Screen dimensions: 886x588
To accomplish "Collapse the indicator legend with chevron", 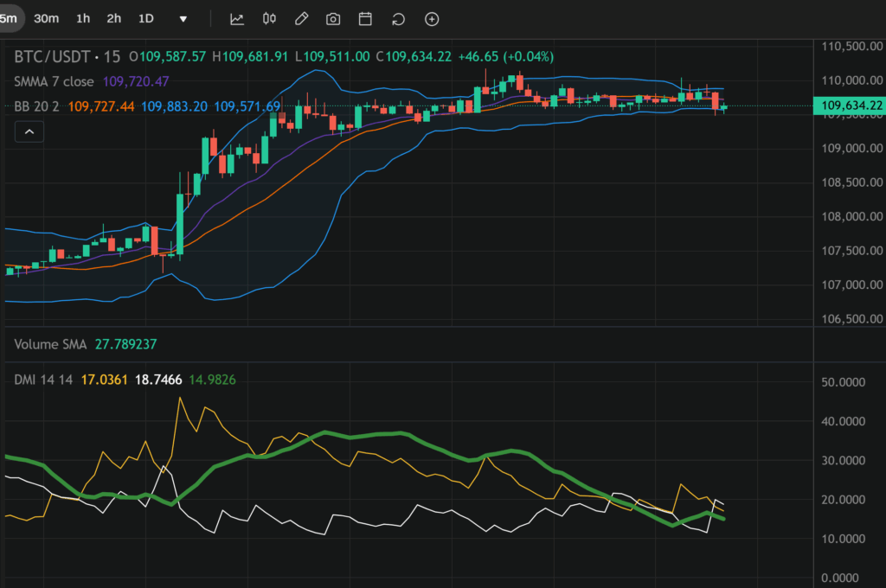I will pyautogui.click(x=29, y=131).
